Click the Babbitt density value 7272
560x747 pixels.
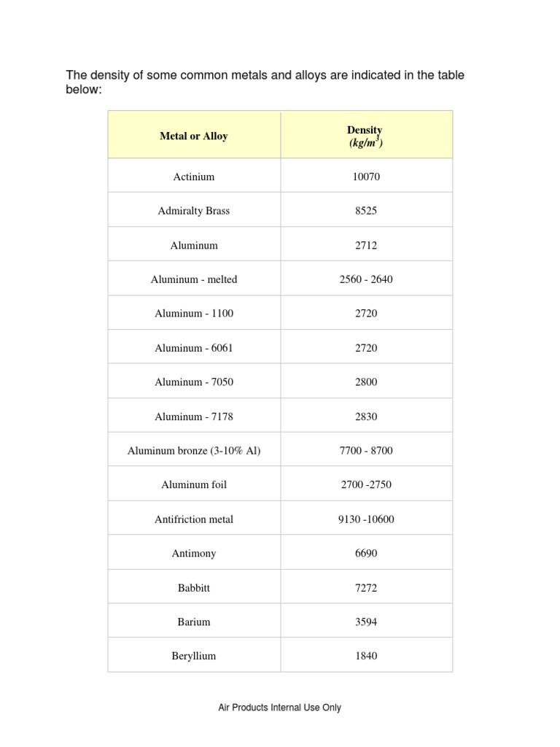[366, 588]
